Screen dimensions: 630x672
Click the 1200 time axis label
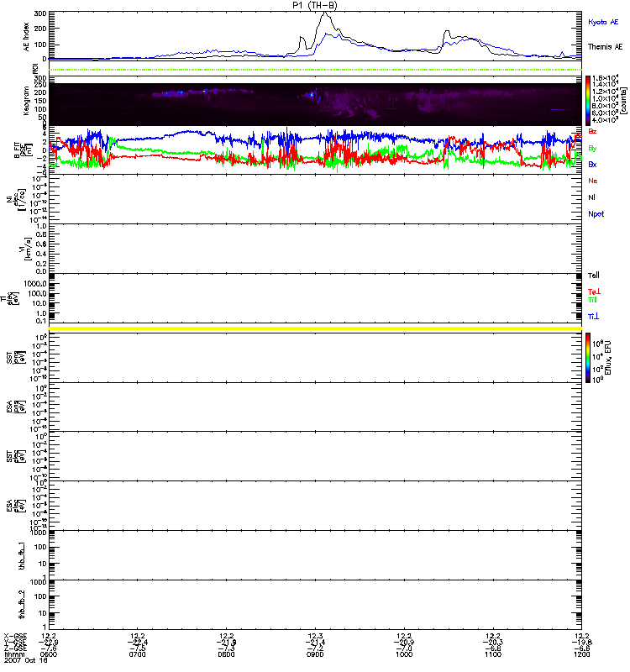click(x=581, y=654)
